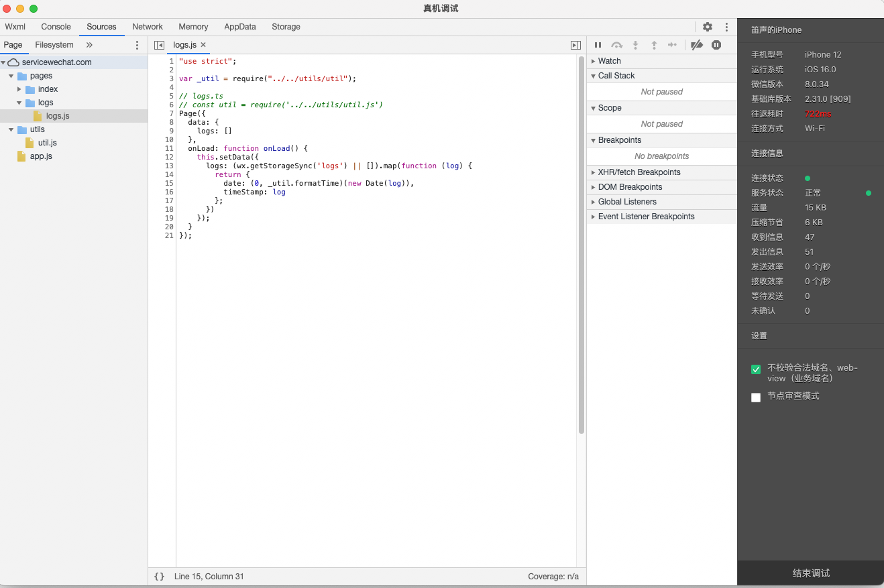Click line number 13 in gutter

pos(169,166)
